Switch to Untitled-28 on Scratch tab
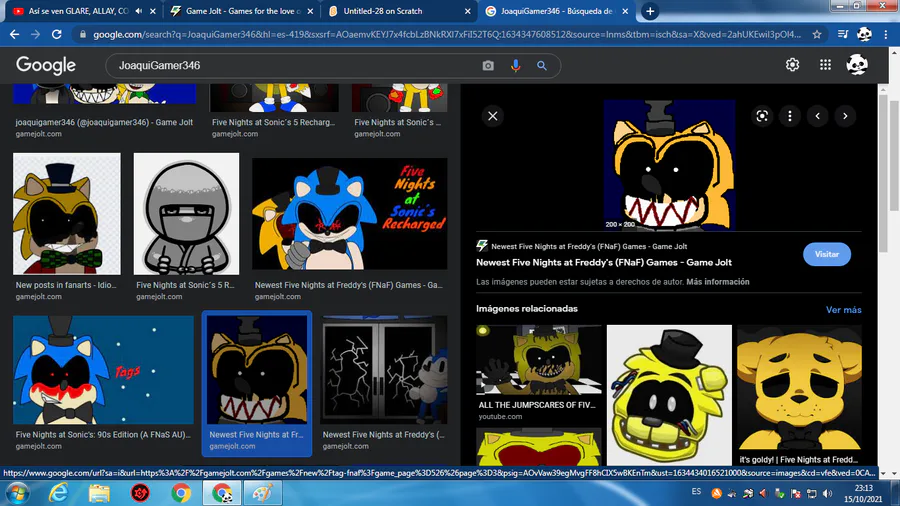This screenshot has height=506, width=900. coord(399,11)
